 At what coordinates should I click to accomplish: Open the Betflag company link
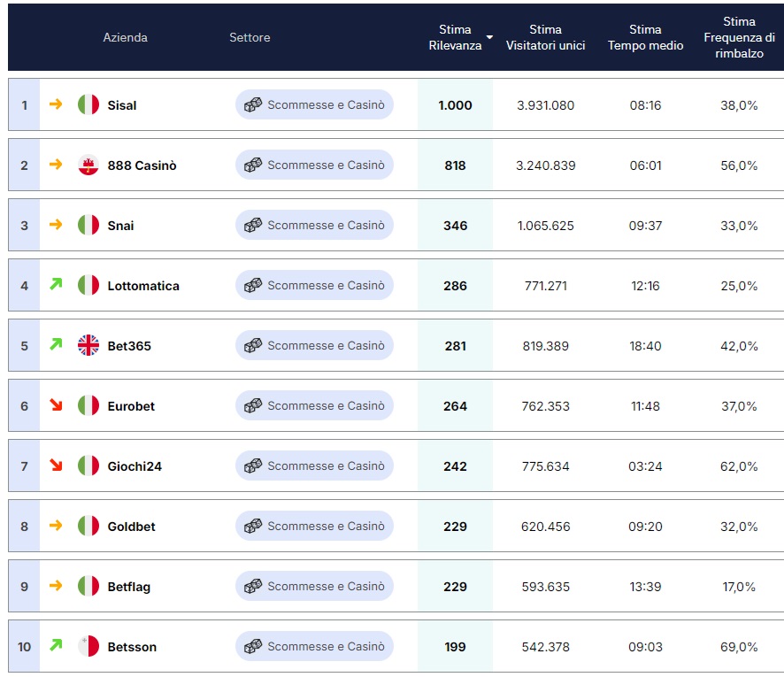pos(129,587)
